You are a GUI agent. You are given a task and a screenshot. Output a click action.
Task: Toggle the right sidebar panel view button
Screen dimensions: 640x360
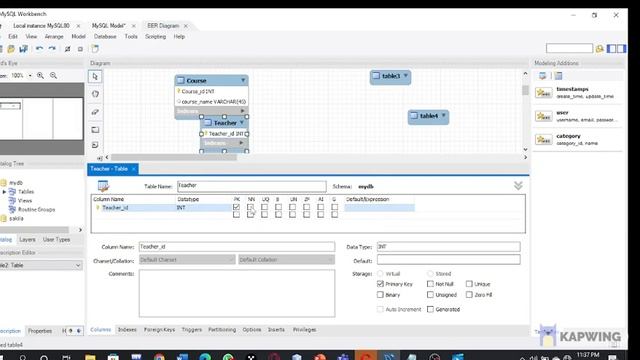tap(621, 49)
